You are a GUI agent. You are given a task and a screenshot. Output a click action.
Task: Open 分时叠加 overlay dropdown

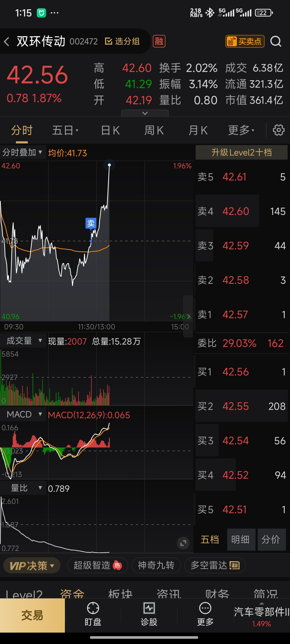(x=23, y=152)
